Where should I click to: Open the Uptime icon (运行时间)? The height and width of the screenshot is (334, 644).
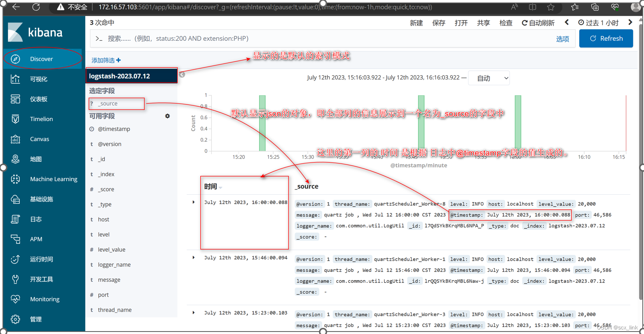point(15,259)
